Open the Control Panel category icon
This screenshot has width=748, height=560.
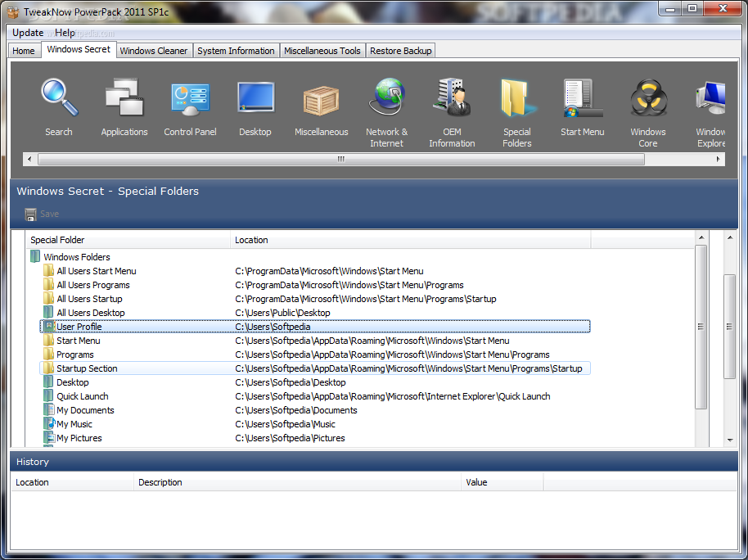[x=190, y=99]
